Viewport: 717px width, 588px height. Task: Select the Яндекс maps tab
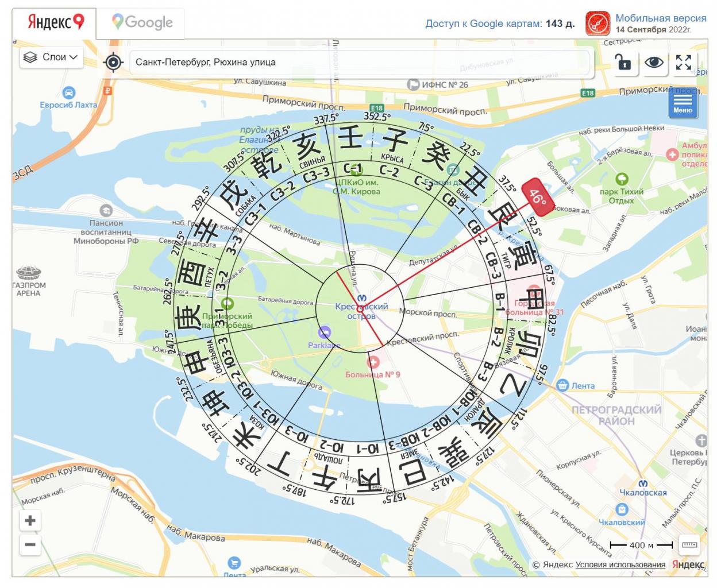coord(55,23)
